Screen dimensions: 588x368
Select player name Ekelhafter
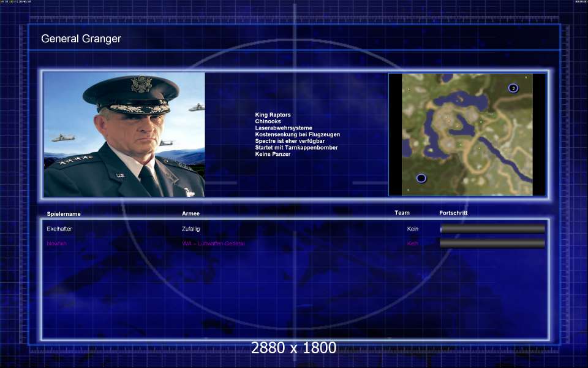coord(59,229)
